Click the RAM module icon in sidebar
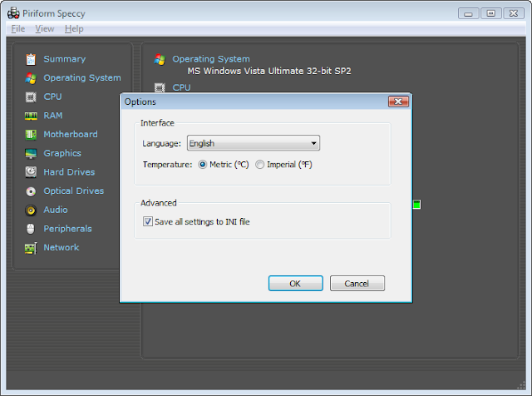The height and width of the screenshot is (396, 532). click(31, 116)
